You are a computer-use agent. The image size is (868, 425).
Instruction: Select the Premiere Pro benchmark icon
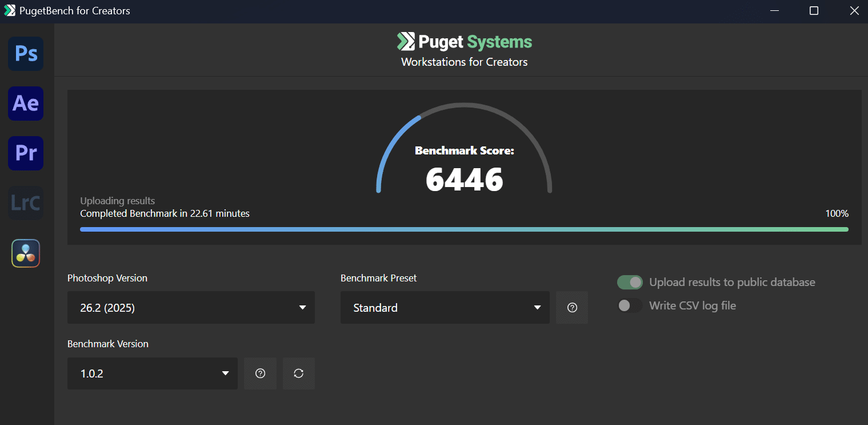[x=26, y=153]
